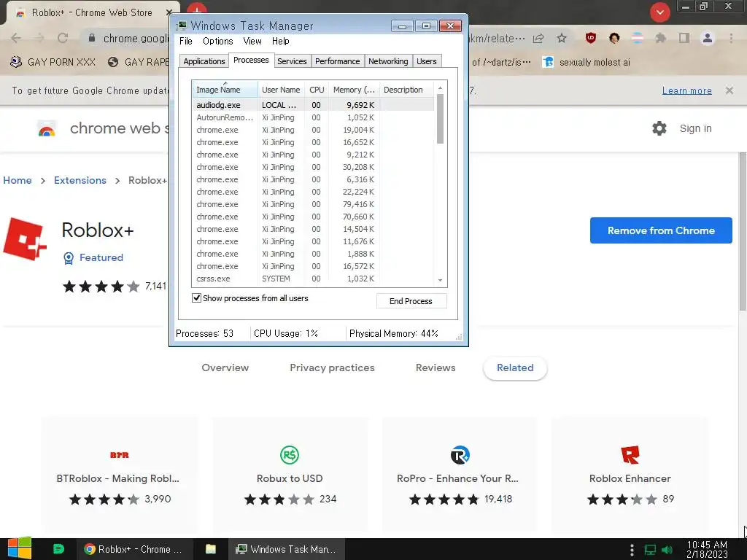Click Roblox+ Chrome taskbar button
Image resolution: width=747 pixels, height=560 pixels.
[x=134, y=549]
